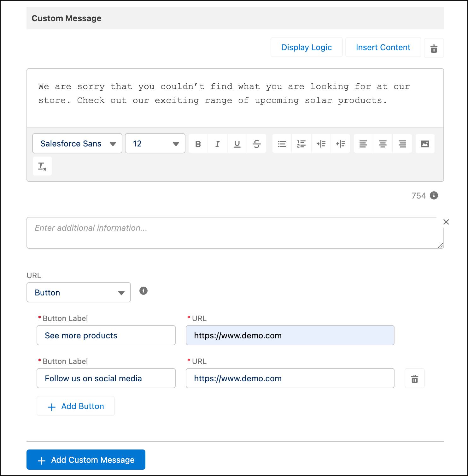Click the Insert Content button
Viewport: 468px width, 476px height.
[383, 47]
